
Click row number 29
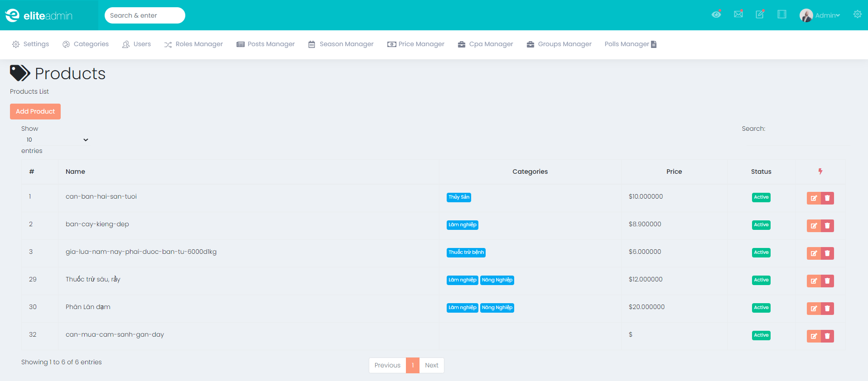[33, 279]
